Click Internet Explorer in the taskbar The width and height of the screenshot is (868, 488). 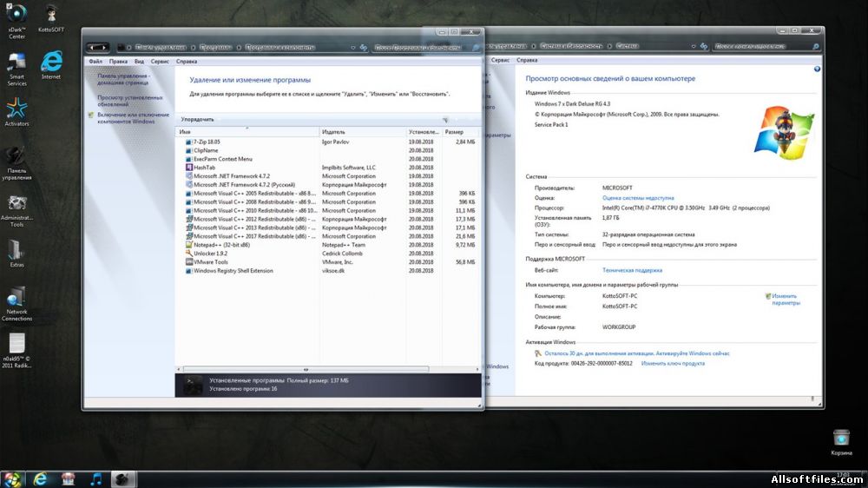click(40, 479)
